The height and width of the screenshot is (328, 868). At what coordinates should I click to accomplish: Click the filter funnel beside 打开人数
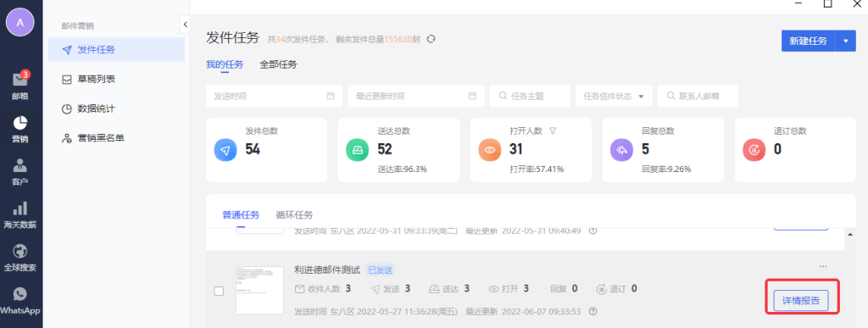(552, 131)
